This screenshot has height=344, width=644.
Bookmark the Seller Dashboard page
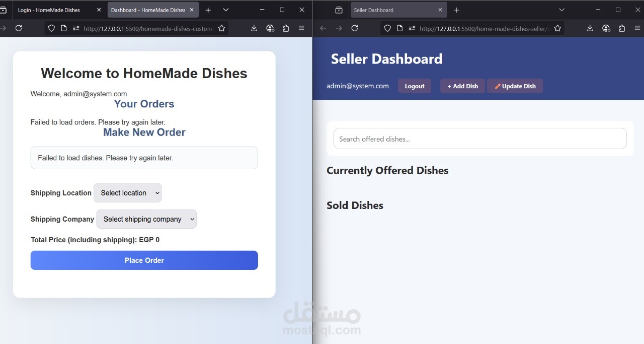(557, 28)
